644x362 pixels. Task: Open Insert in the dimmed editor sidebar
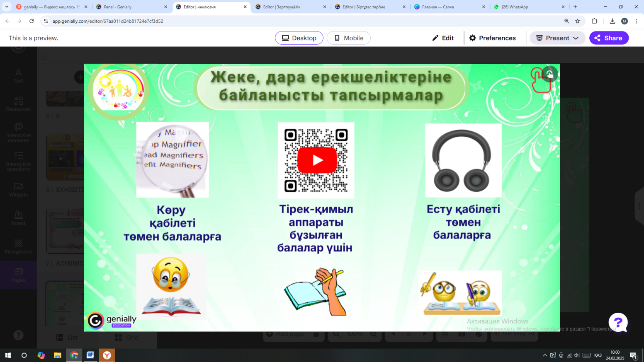coord(18,218)
